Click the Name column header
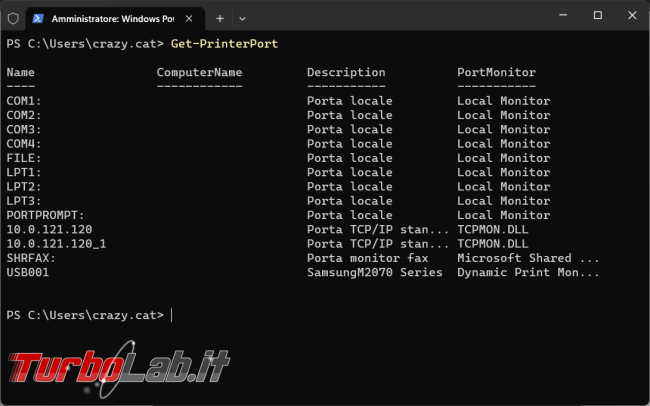650x406 pixels. [20, 73]
